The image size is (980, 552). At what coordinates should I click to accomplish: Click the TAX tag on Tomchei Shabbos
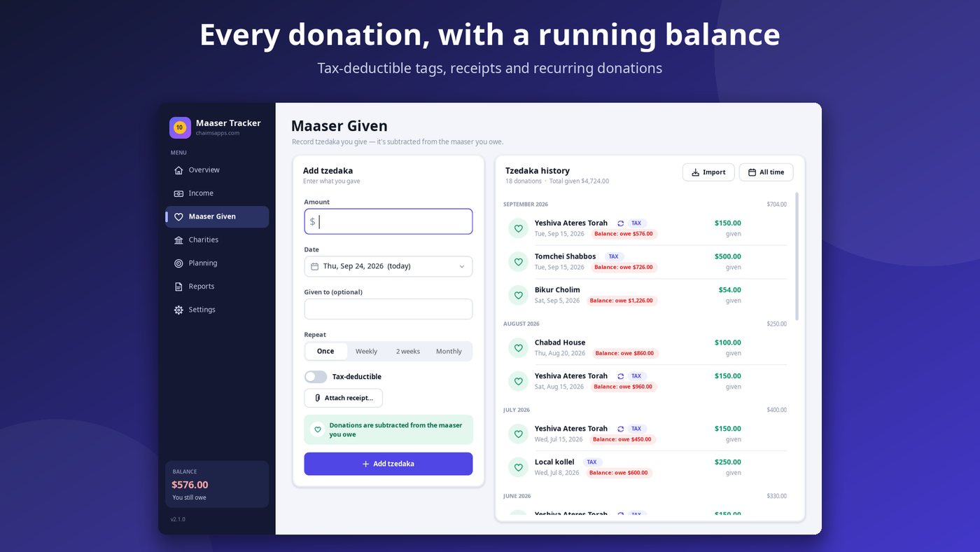(613, 256)
